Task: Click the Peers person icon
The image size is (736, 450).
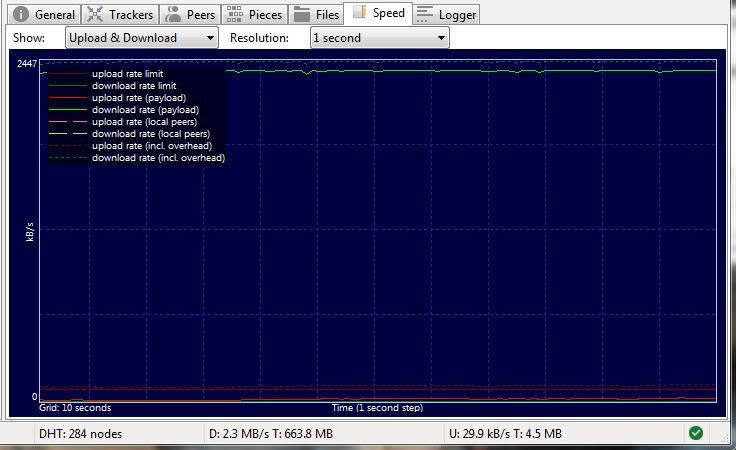Action: coord(173,14)
